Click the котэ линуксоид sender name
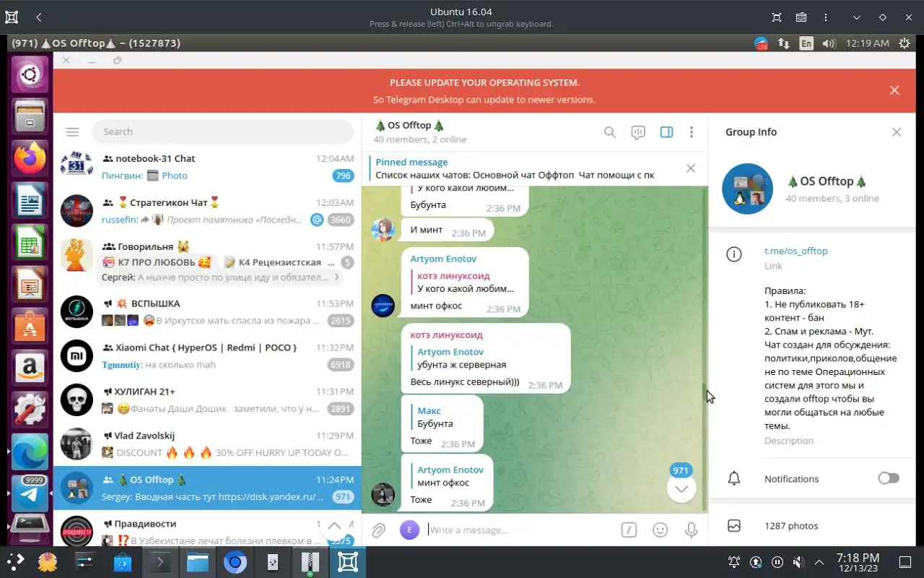Viewport: 924px width, 578px height. (x=446, y=335)
